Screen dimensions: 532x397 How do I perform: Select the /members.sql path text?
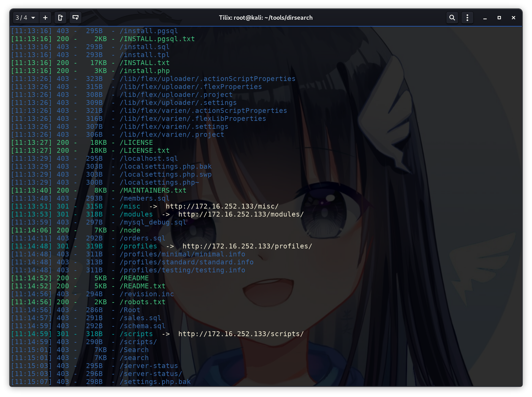(x=144, y=198)
